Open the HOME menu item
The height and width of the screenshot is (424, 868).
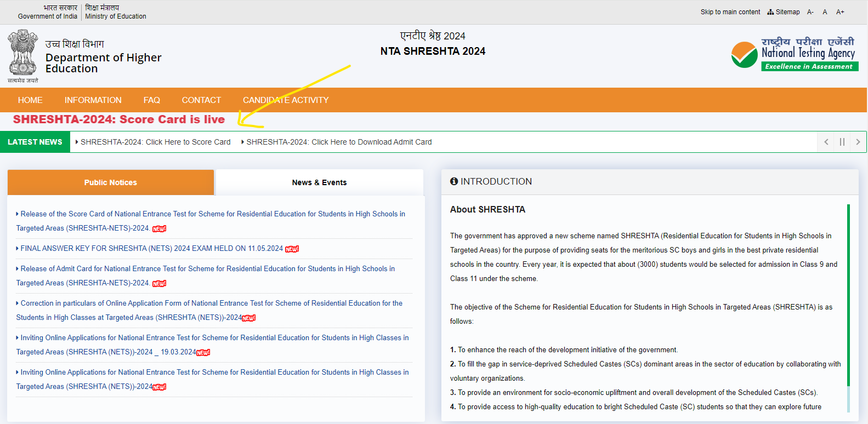30,100
